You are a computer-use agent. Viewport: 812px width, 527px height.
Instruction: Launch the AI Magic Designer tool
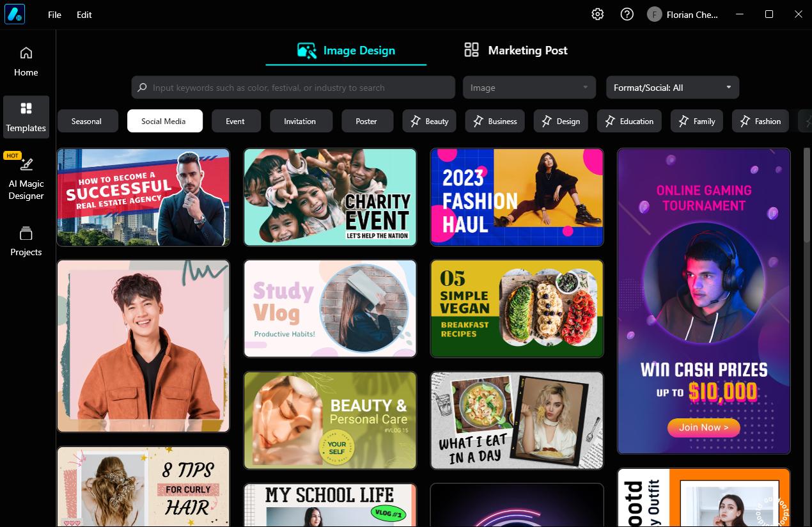[26, 177]
